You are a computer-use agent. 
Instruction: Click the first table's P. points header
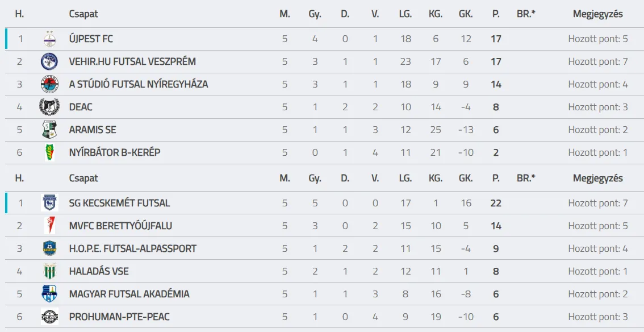point(496,14)
